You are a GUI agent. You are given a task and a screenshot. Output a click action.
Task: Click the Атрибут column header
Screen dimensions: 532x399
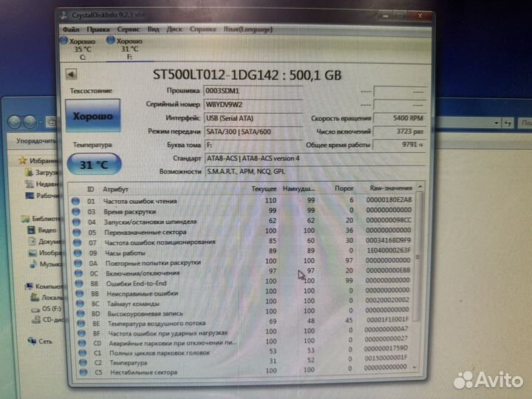[x=116, y=189]
